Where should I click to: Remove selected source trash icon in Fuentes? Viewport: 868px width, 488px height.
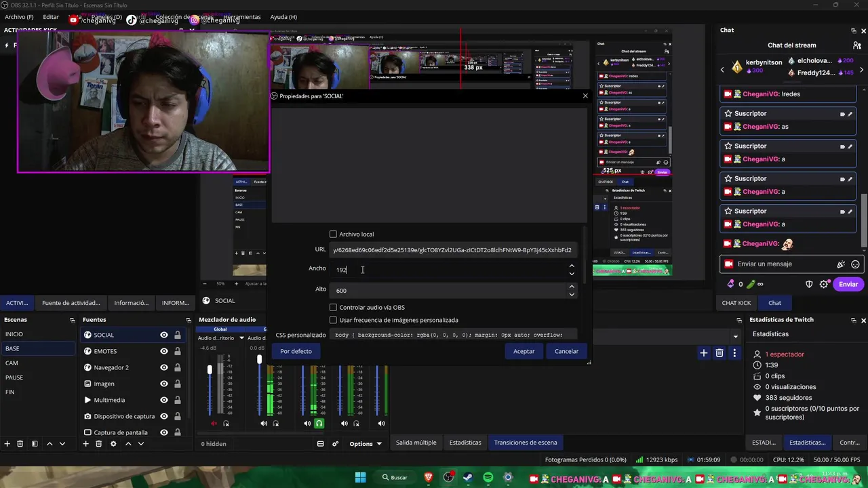(98, 444)
